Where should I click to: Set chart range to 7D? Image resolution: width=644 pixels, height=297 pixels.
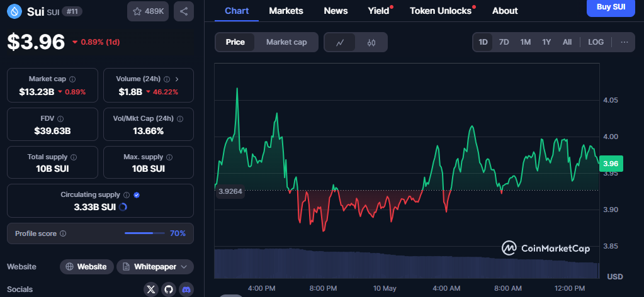click(x=504, y=42)
